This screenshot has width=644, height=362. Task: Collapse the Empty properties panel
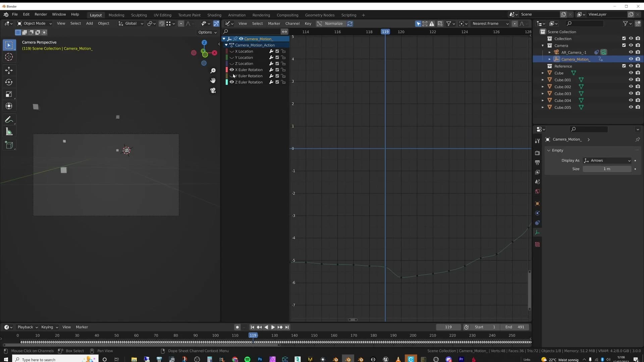click(x=549, y=150)
